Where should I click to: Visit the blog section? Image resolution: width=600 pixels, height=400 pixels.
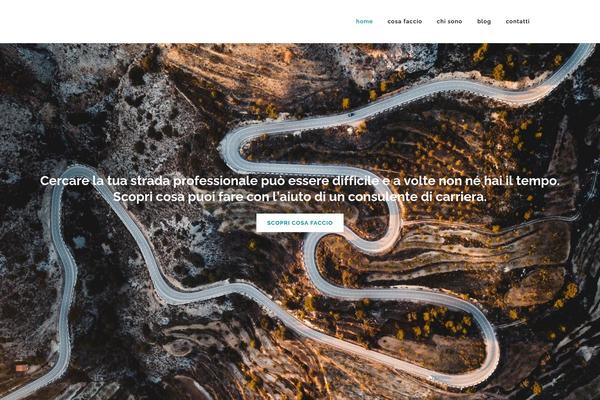point(484,21)
